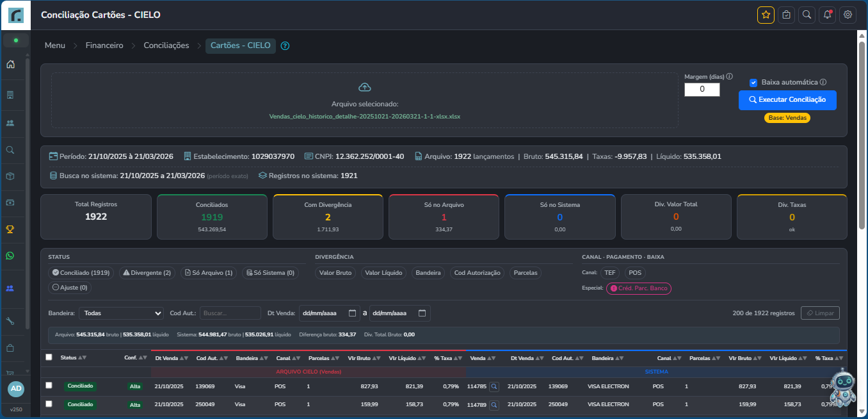Open the Com Divergência summary card
This screenshot has width=868, height=419.
[x=328, y=217]
